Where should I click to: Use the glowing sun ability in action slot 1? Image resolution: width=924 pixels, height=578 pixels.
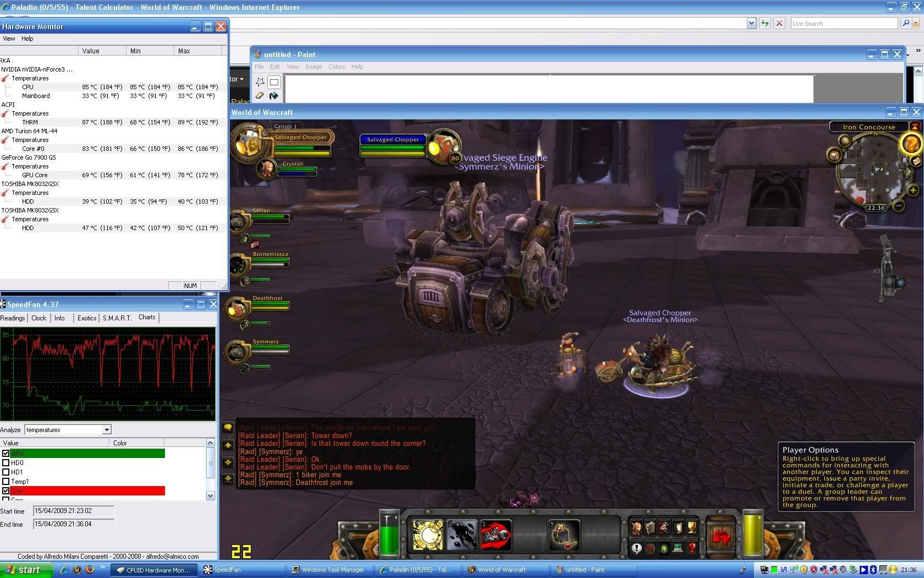(428, 535)
